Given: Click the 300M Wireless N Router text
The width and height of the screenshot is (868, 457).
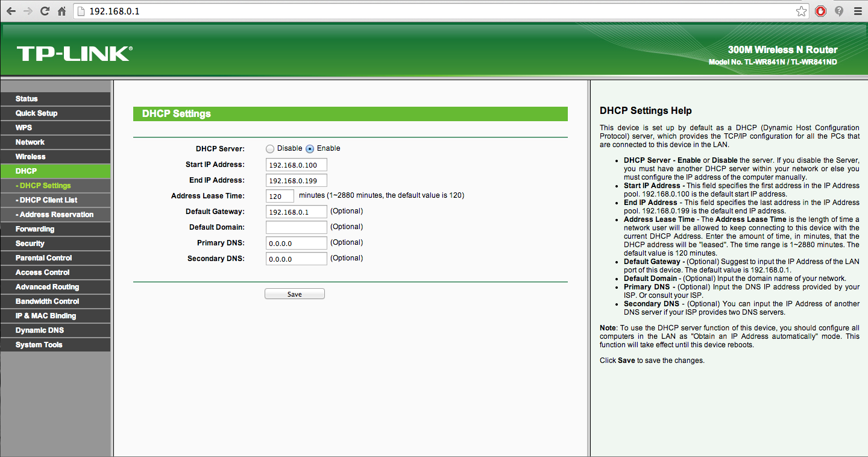Looking at the screenshot, I should [x=782, y=50].
